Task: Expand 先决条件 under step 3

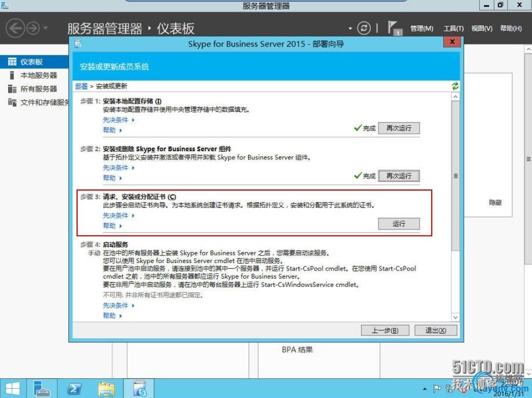Action: tap(118, 216)
